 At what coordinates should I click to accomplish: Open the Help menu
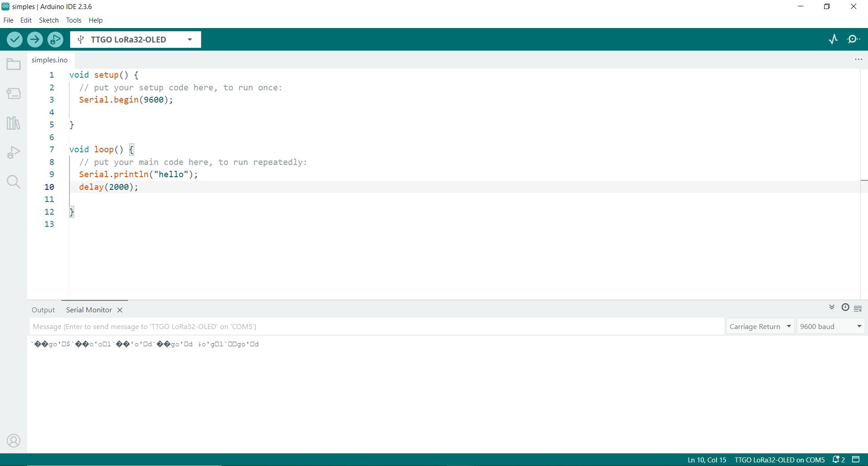click(x=95, y=20)
